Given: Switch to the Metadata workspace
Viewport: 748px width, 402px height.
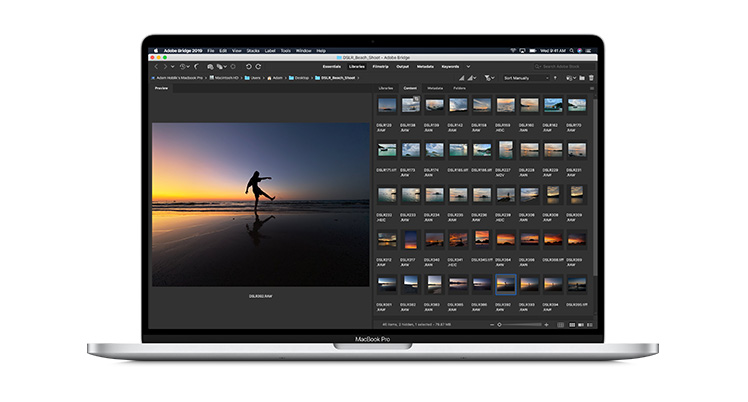Looking at the screenshot, I should point(425,67).
